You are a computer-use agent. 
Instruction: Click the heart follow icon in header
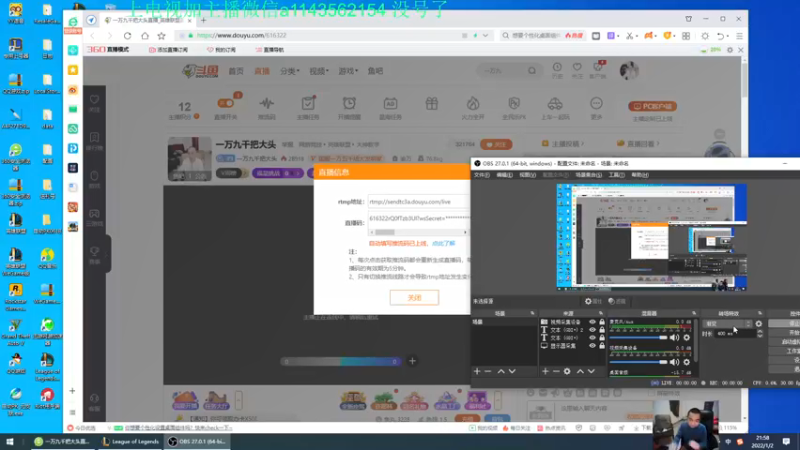(x=577, y=67)
